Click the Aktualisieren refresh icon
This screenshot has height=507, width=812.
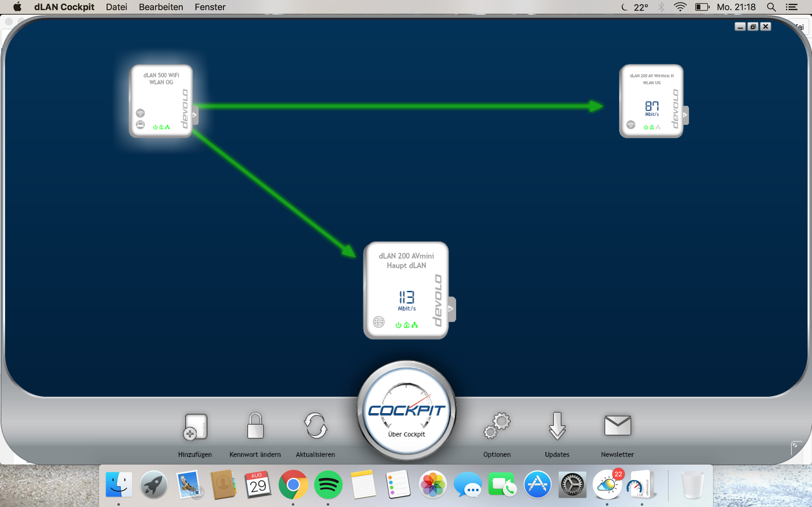pyautogui.click(x=315, y=426)
